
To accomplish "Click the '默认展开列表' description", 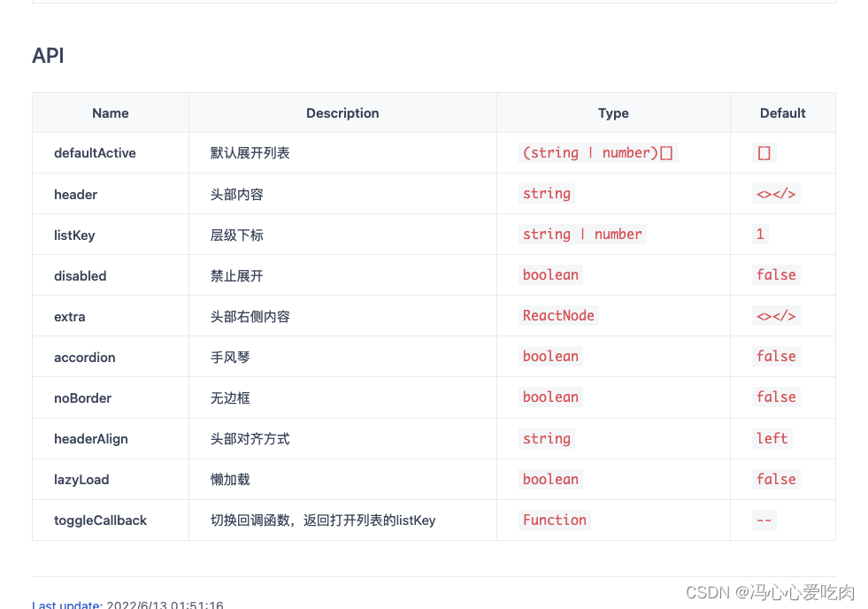I will point(250,153).
